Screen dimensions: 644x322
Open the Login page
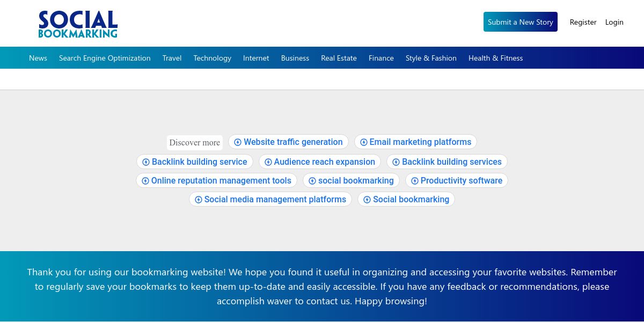[x=614, y=22]
